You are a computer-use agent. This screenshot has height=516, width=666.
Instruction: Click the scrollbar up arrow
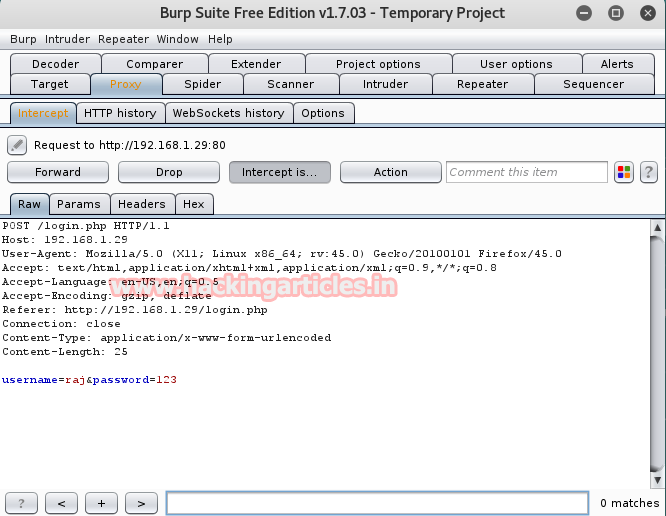[657, 228]
